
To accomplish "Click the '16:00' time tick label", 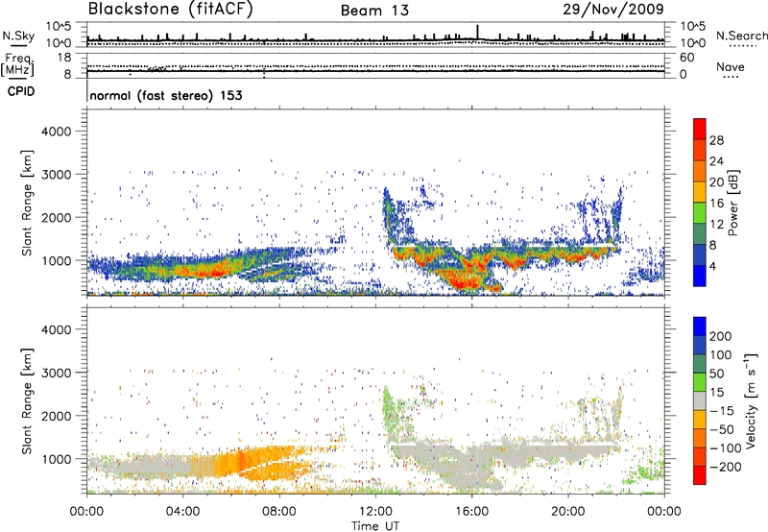I will coord(471,512).
